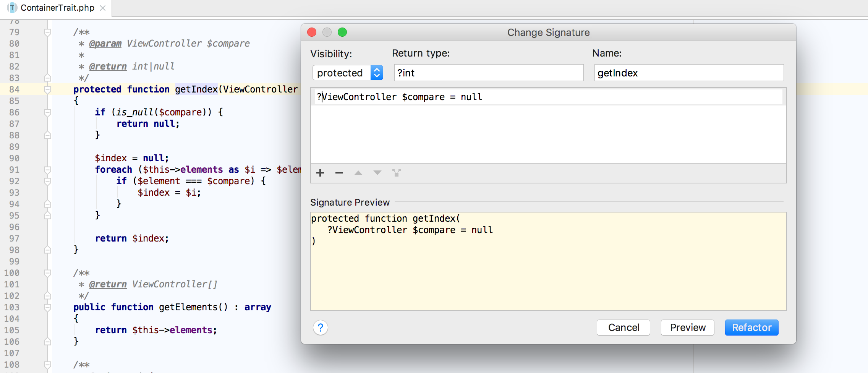Select the ViewController $compare parameter row
The image size is (868, 373).
coord(548,97)
